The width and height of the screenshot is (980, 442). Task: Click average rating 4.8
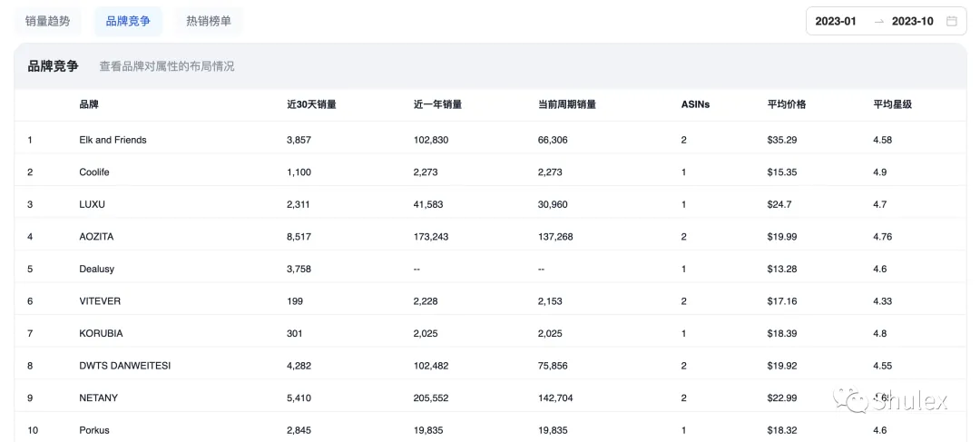880,334
